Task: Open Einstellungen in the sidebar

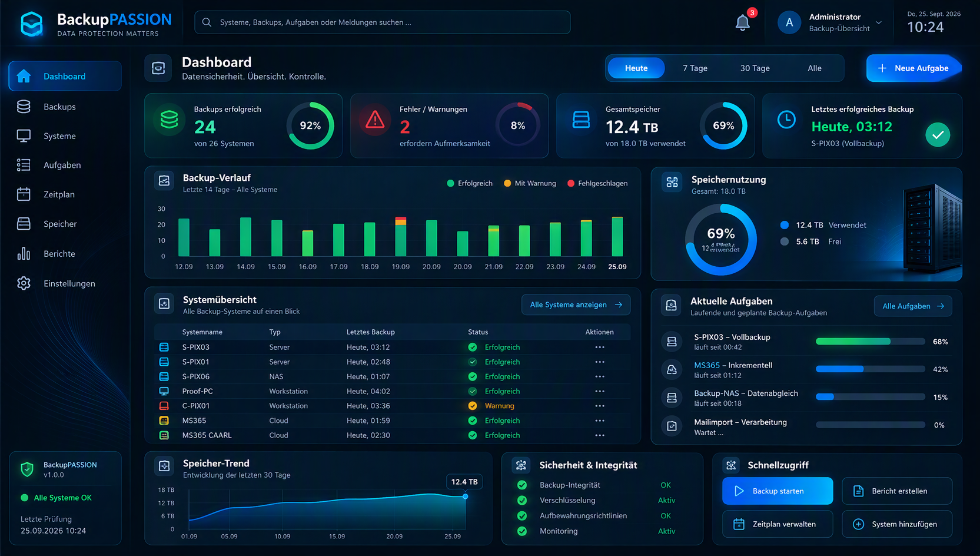Action: pyautogui.click(x=65, y=283)
